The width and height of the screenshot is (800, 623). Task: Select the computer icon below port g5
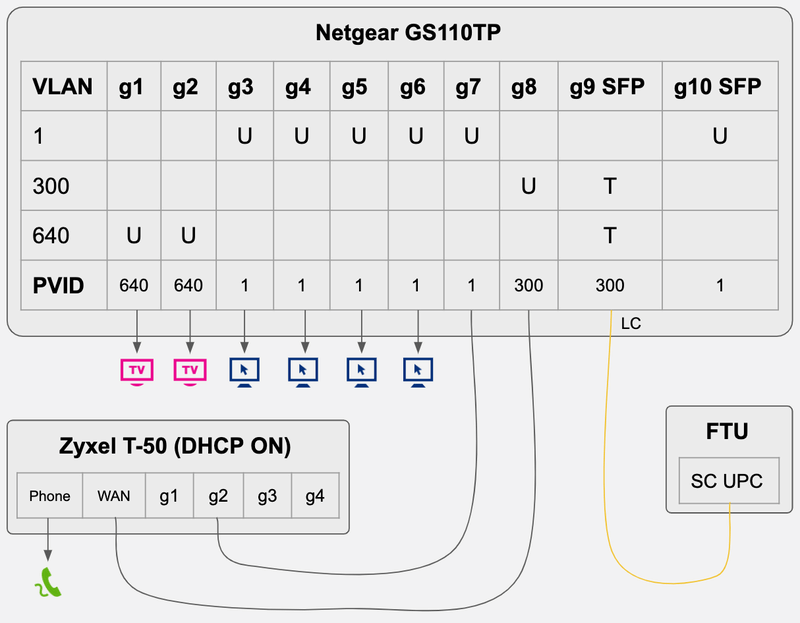click(x=362, y=372)
